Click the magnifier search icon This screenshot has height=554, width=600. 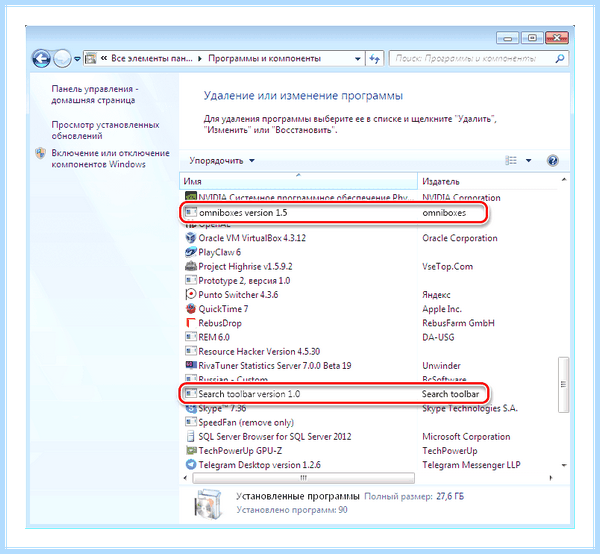coord(560,59)
